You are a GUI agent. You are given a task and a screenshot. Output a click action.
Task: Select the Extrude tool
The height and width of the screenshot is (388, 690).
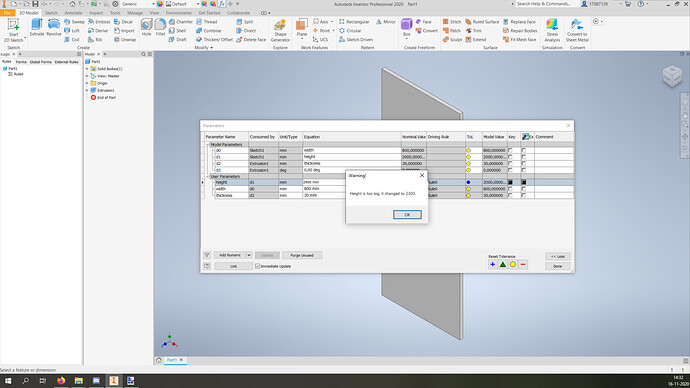pyautogui.click(x=37, y=27)
